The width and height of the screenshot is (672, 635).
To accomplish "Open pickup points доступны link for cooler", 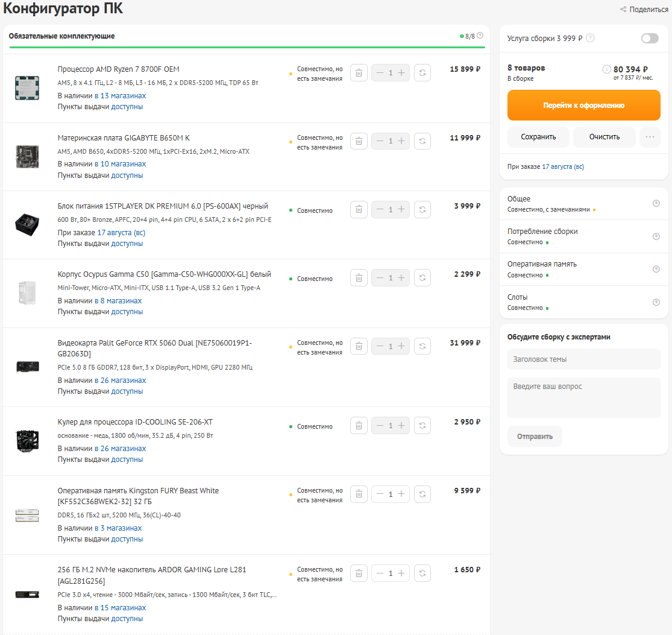I will point(127,460).
